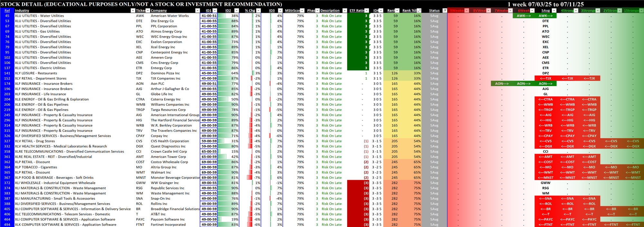Select the 1 week 07/03/25 to 07/11/25 heading
The height and width of the screenshot is (227, 644).
pyautogui.click(x=546, y=4)
